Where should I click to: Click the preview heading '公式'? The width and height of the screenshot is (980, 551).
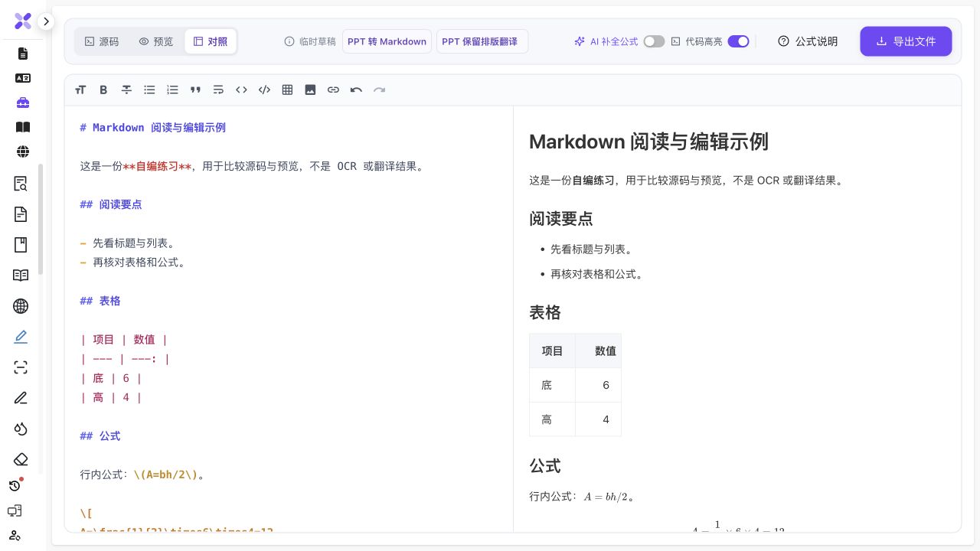[x=545, y=465]
